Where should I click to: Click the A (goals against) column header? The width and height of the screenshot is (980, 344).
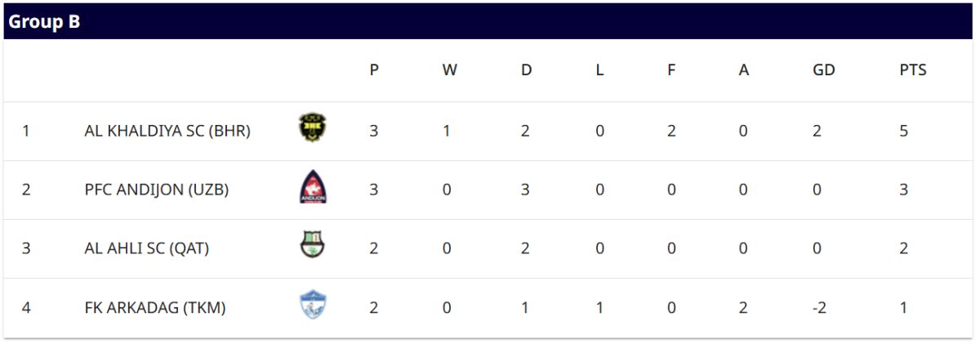tap(743, 70)
